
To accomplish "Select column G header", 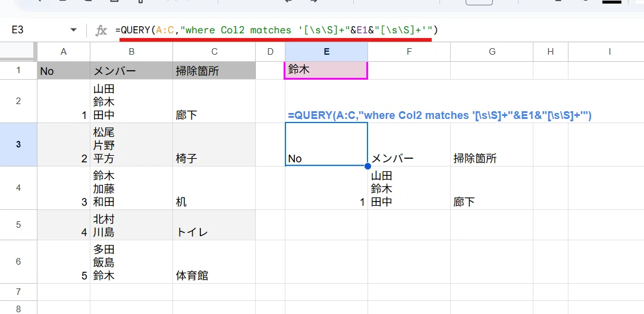I will pos(492,51).
